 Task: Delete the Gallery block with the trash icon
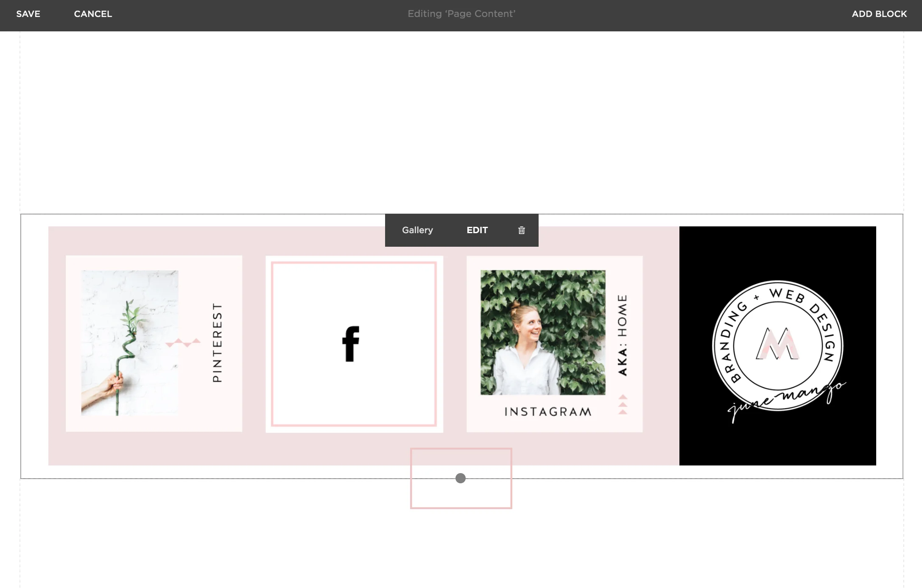(521, 230)
